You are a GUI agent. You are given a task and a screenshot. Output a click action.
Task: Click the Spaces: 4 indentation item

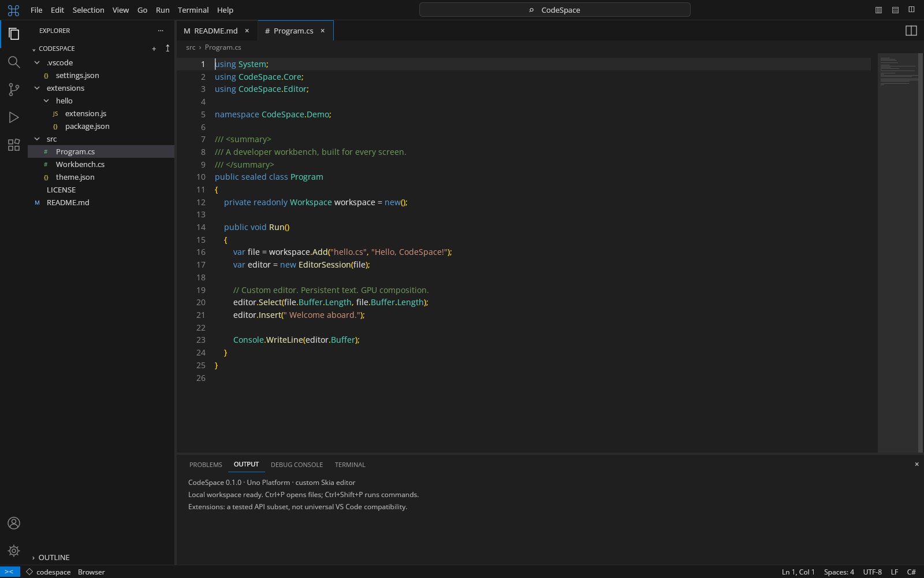839,572
